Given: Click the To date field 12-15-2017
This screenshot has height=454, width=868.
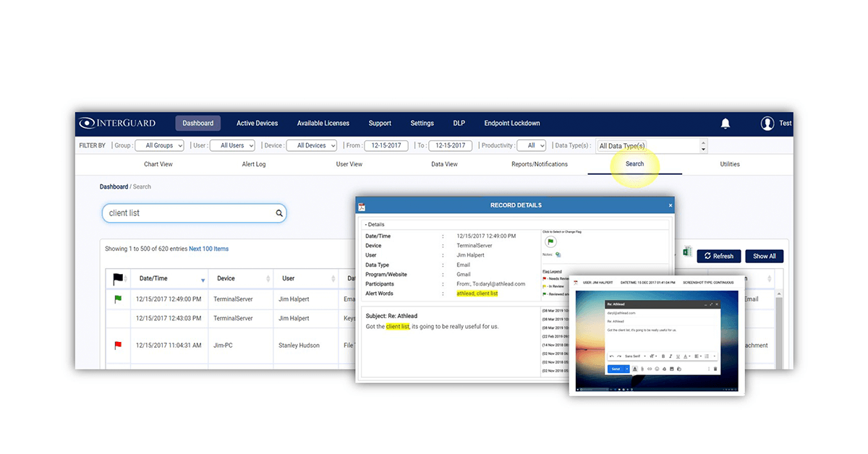Looking at the screenshot, I should [x=450, y=145].
